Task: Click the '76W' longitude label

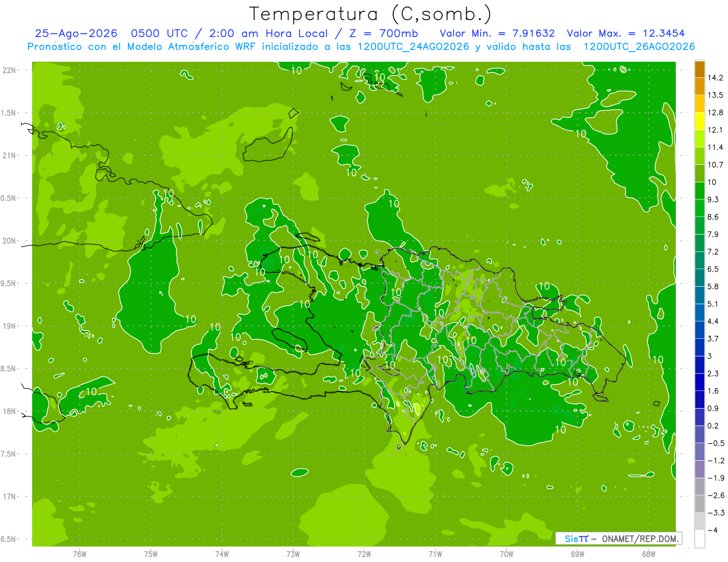Action: coord(79,554)
